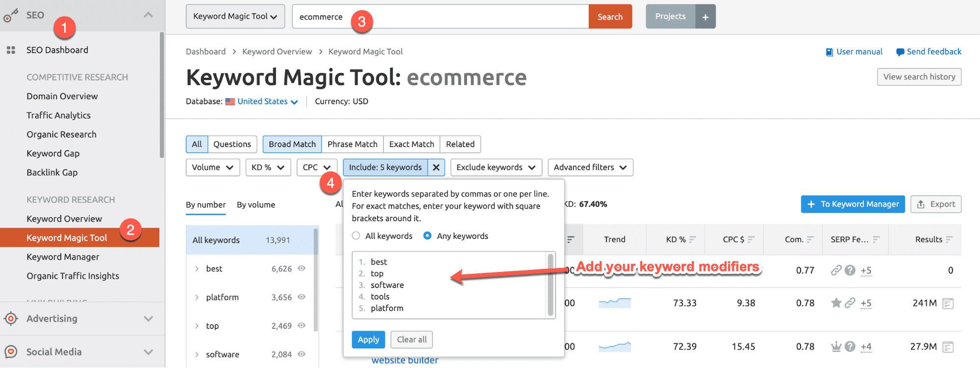Viewport: 980px width, 368px height.
Task: Select the All keywords radio button
Action: click(x=356, y=236)
